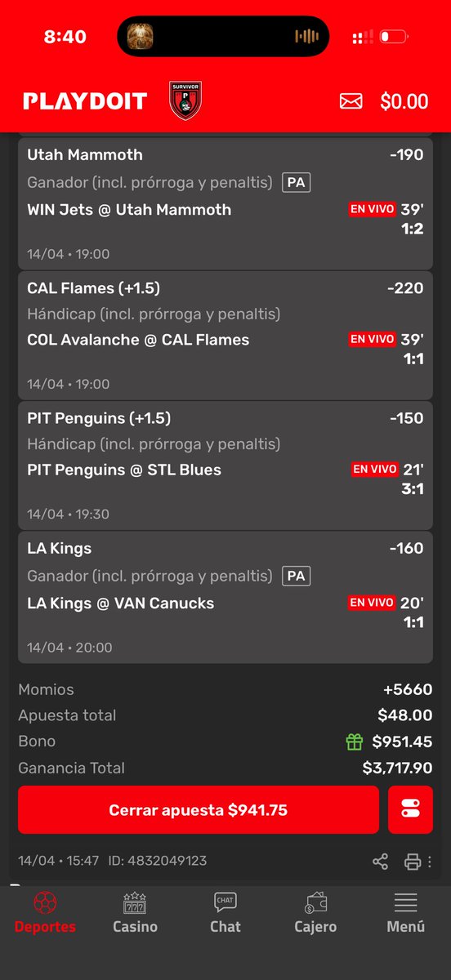451x980 pixels.
Task: Switch to the Deportes tab
Action: (x=45, y=913)
